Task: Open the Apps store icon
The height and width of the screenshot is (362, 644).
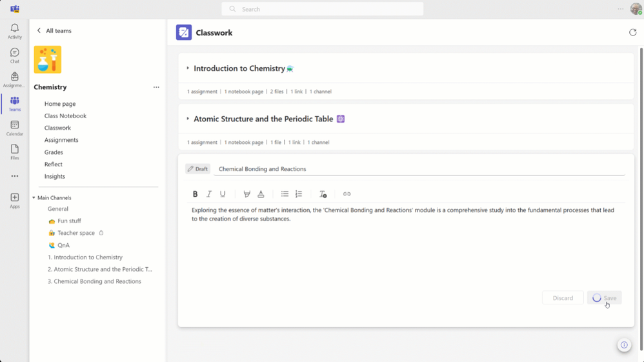Action: (x=14, y=201)
